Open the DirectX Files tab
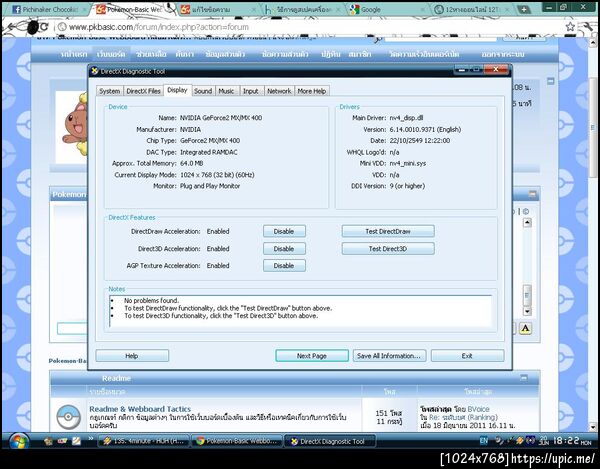The image size is (600, 469). 143,91
